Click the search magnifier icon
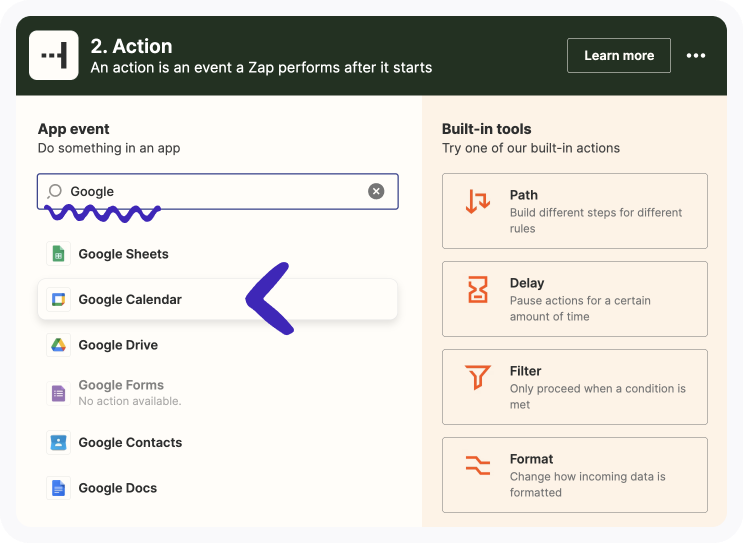 pyautogui.click(x=56, y=191)
